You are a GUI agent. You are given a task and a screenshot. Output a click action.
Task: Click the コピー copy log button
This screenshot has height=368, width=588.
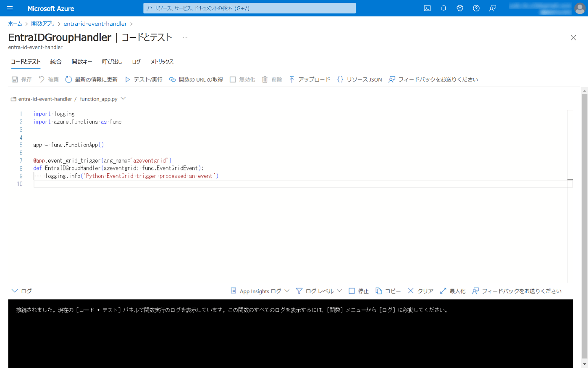pos(388,291)
